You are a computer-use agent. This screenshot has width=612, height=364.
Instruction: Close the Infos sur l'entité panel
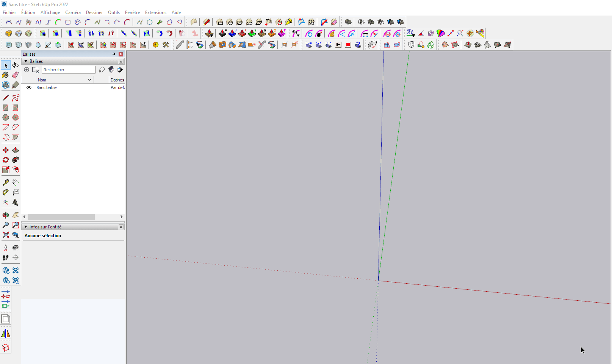coord(121,227)
